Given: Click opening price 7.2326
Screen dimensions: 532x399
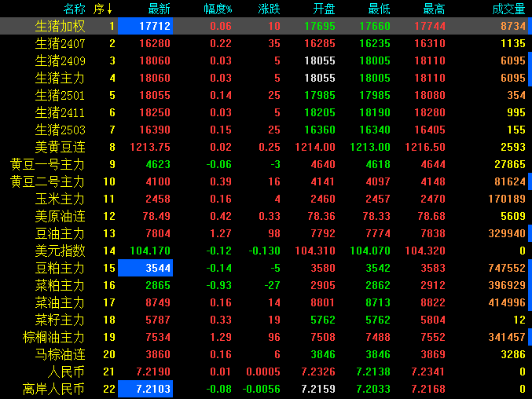Looking at the screenshot, I should (318, 372).
